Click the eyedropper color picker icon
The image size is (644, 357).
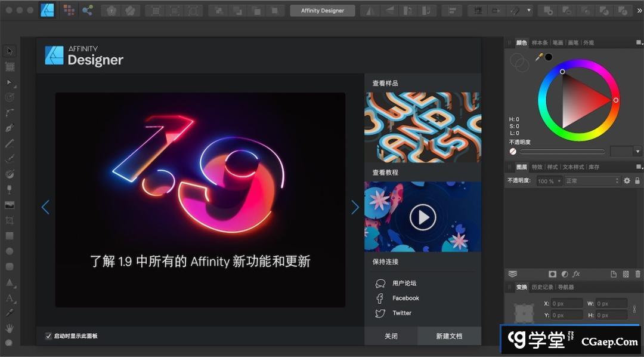pyautogui.click(x=539, y=57)
